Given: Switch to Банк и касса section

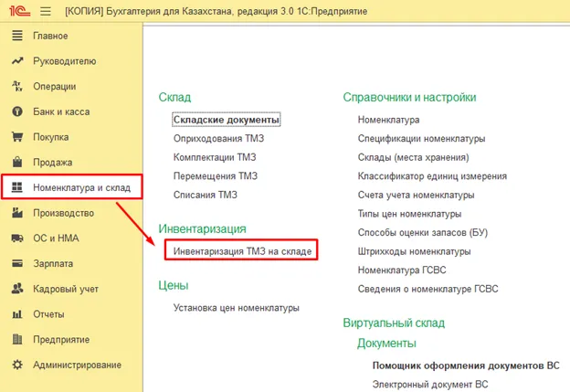Looking at the screenshot, I should pos(61,111).
